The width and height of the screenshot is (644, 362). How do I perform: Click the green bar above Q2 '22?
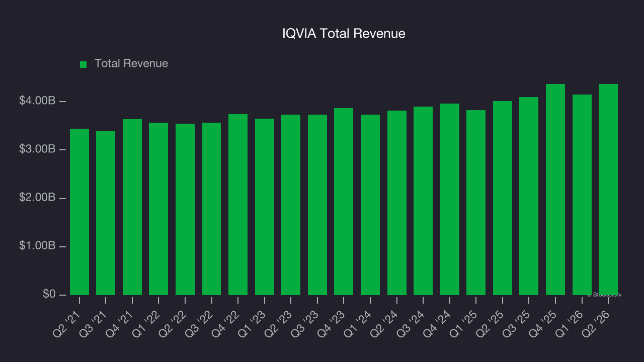tap(185, 209)
